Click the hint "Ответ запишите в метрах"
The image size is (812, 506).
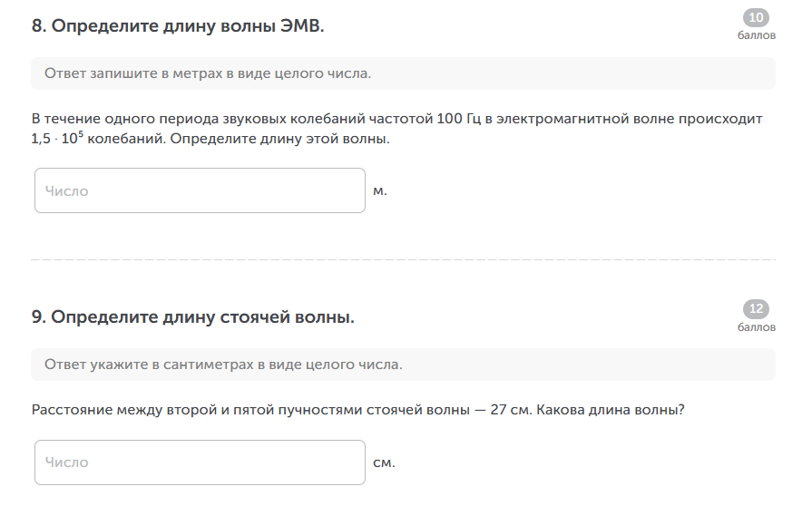208,74
